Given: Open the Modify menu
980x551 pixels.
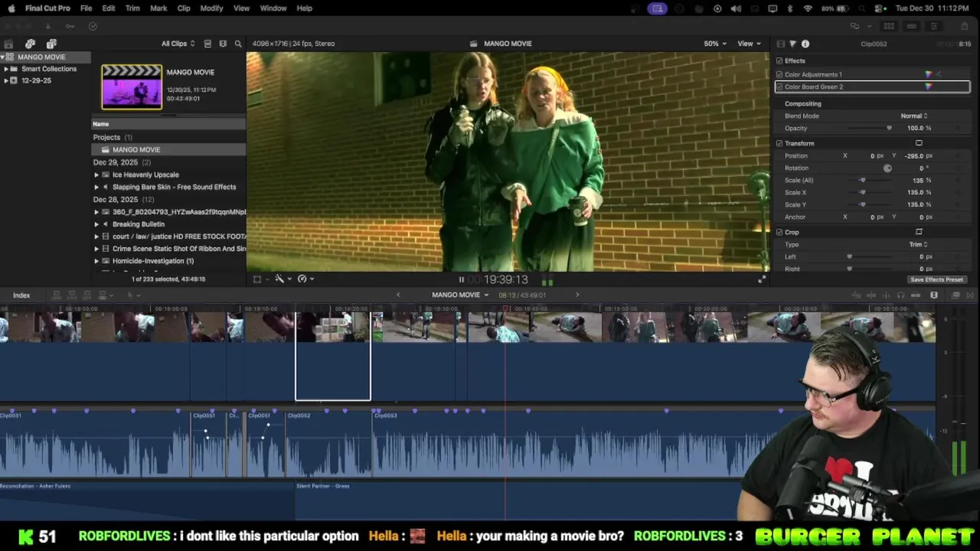Looking at the screenshot, I should tap(211, 8).
